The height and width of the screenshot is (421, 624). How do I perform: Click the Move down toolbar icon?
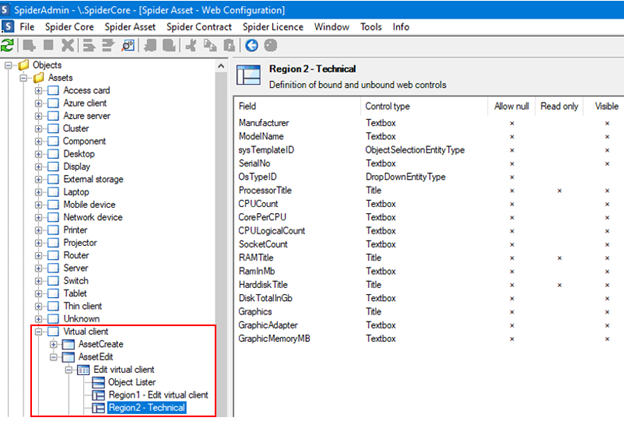[x=108, y=46]
